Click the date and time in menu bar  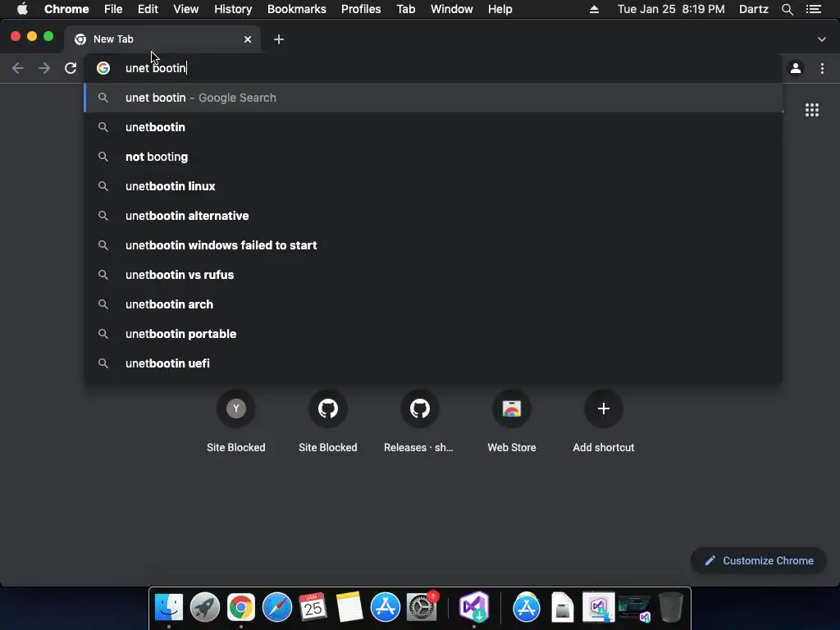coord(671,9)
